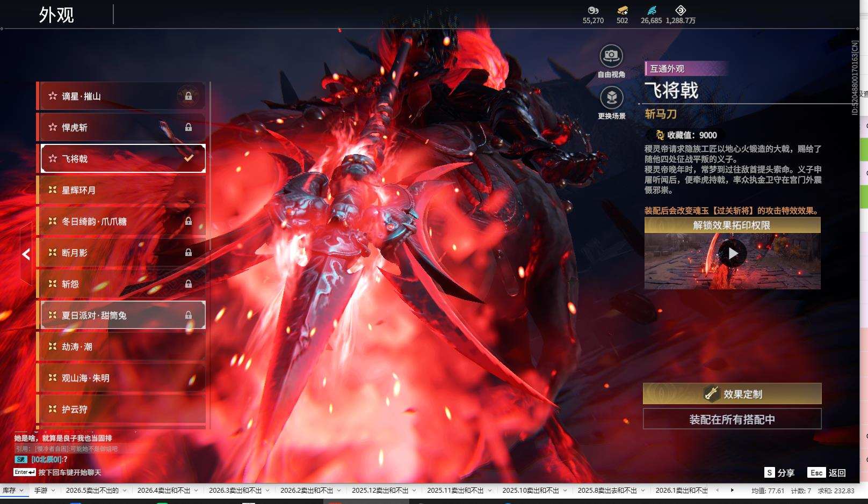868x504 pixels.
Task: Click the 分享 share button
Action: pyautogui.click(x=779, y=473)
